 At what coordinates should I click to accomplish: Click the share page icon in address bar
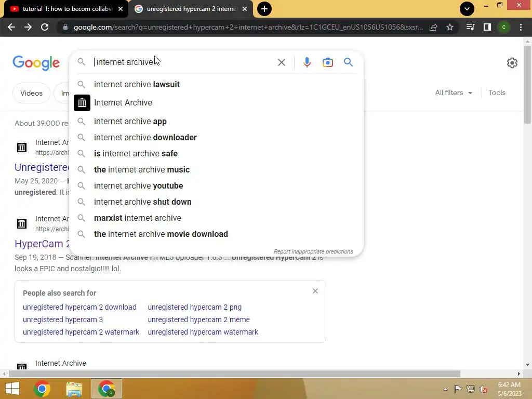433,27
